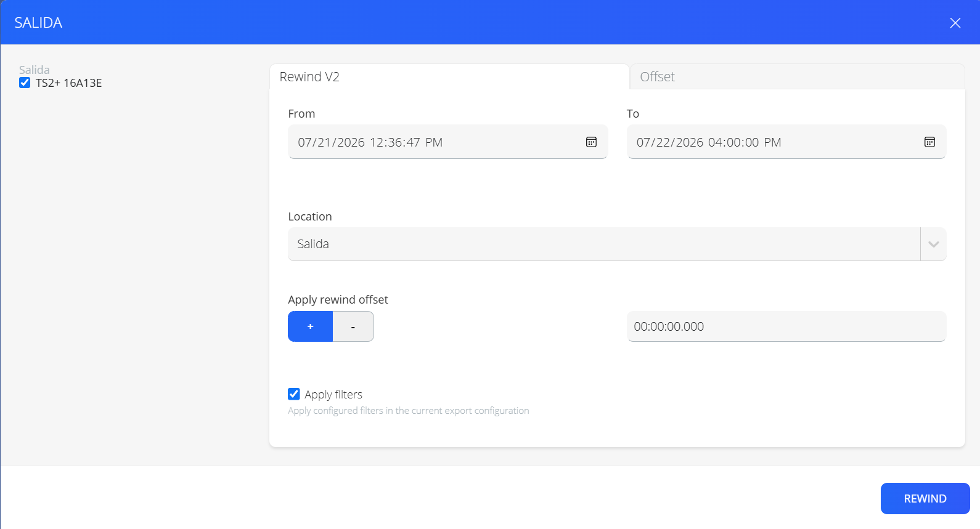
Task: Focus the 00:00:00.000 offset time field
Action: coord(786,326)
